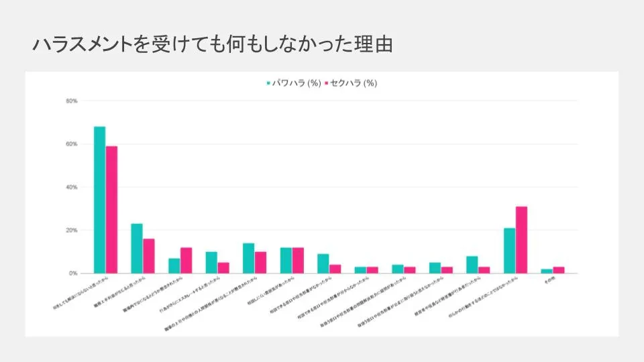Click the pink bar in the first category group
The image size is (644, 362).
tap(112, 209)
